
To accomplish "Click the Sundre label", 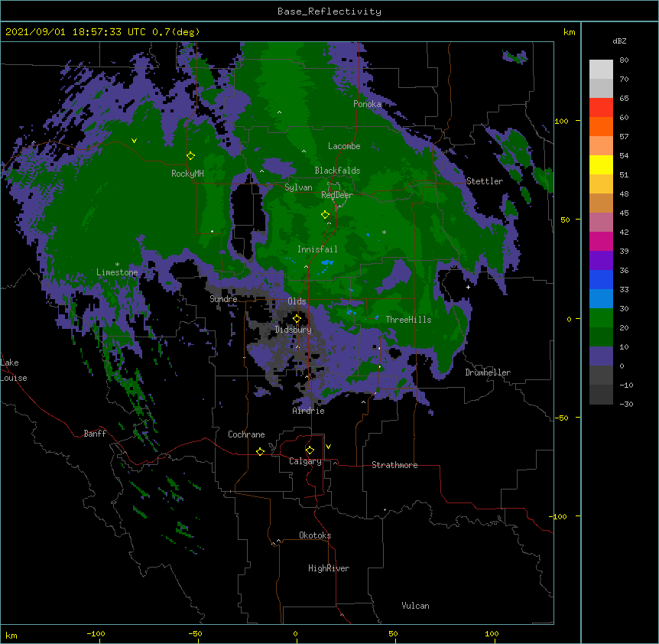I will [223, 299].
